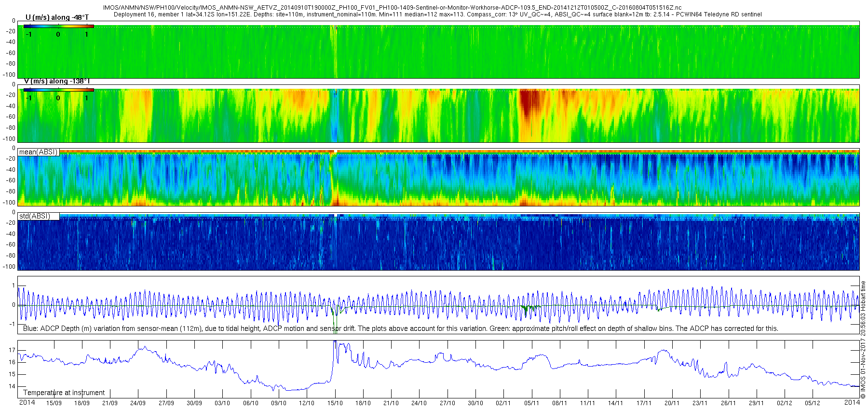Click the '30/10' date tick label
868x410 pixels.
[475, 403]
